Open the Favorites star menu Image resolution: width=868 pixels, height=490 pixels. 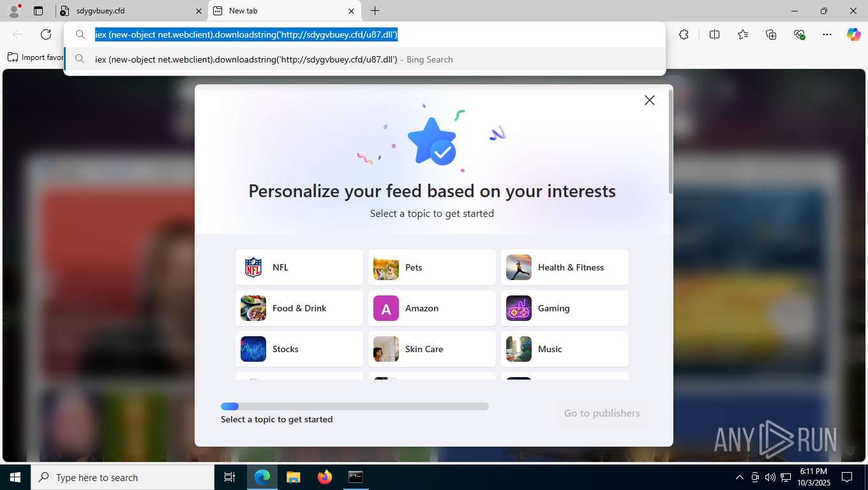(x=743, y=34)
